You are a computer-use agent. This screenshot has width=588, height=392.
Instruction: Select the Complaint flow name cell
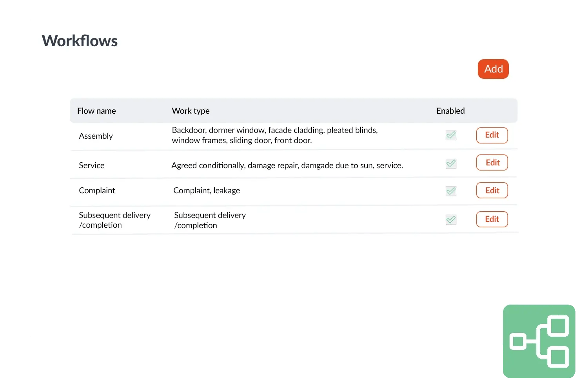(97, 191)
